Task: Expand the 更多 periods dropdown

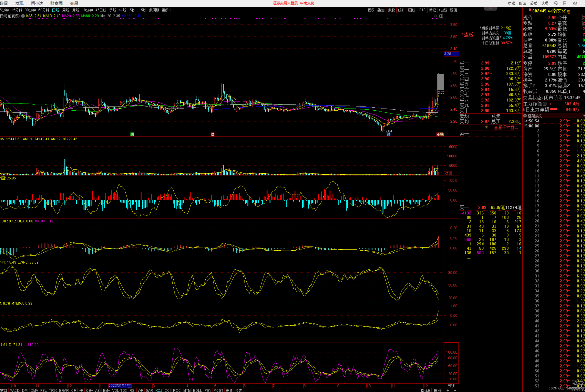Action: 167,10
